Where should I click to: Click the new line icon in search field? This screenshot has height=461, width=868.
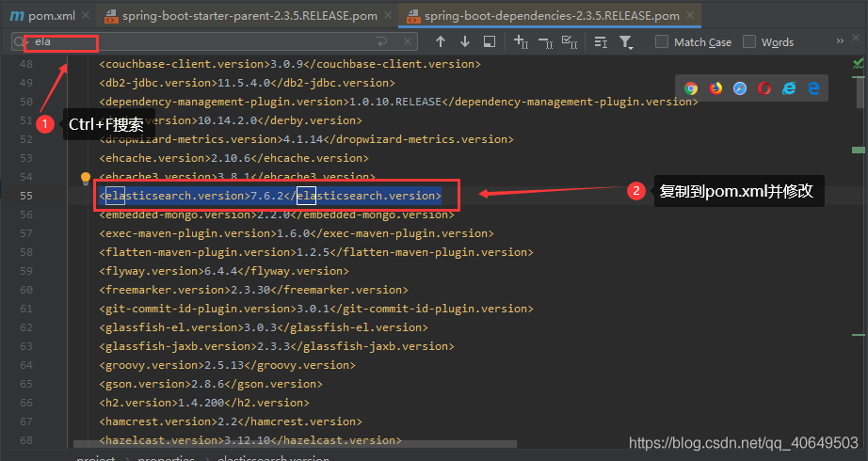coord(381,42)
